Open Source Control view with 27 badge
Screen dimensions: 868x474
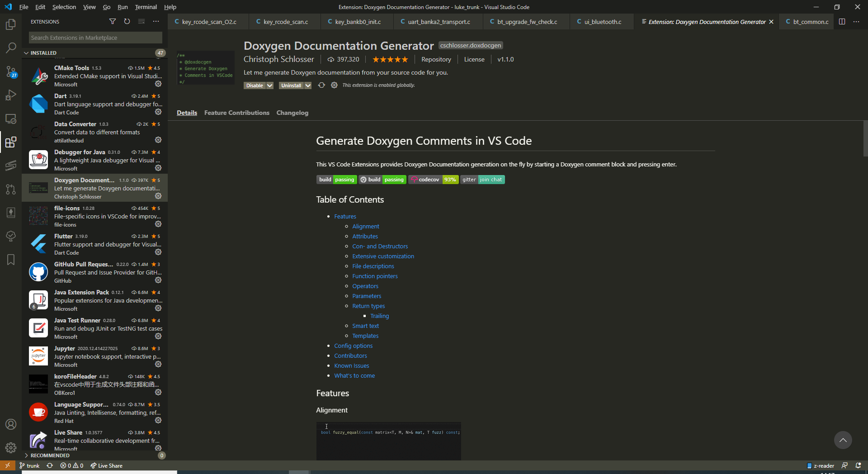[x=11, y=71]
